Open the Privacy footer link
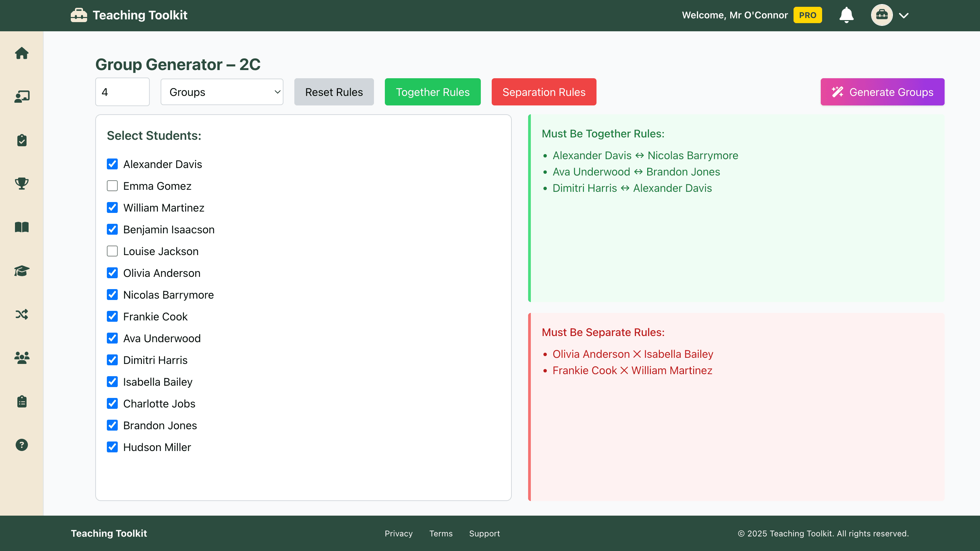This screenshot has width=980, height=551. 398,534
